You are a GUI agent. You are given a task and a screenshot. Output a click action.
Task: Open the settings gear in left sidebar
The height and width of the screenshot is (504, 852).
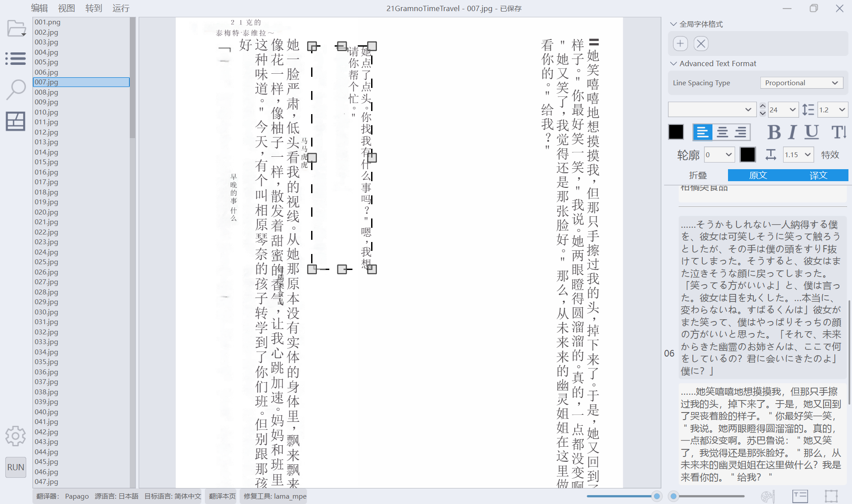point(16,436)
